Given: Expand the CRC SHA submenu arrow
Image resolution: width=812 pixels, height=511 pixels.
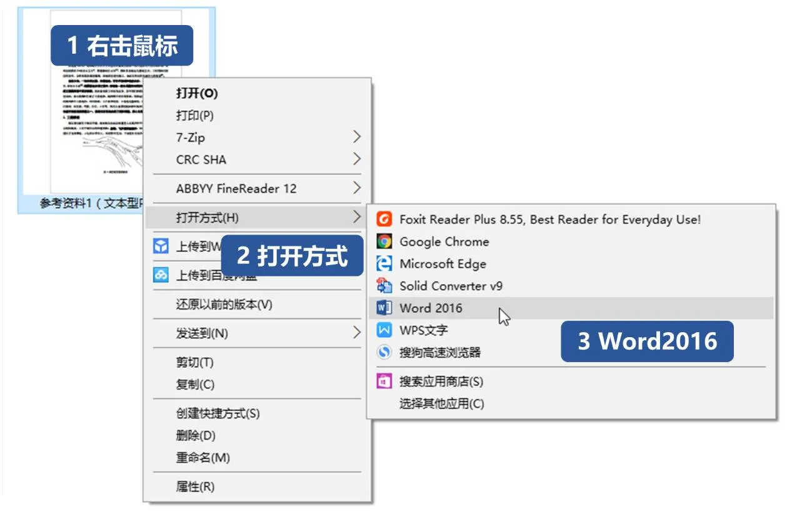Looking at the screenshot, I should 356,159.
